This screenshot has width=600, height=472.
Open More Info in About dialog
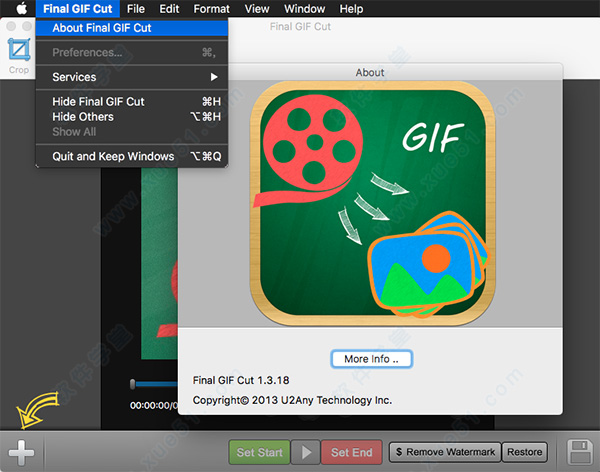coord(371,359)
